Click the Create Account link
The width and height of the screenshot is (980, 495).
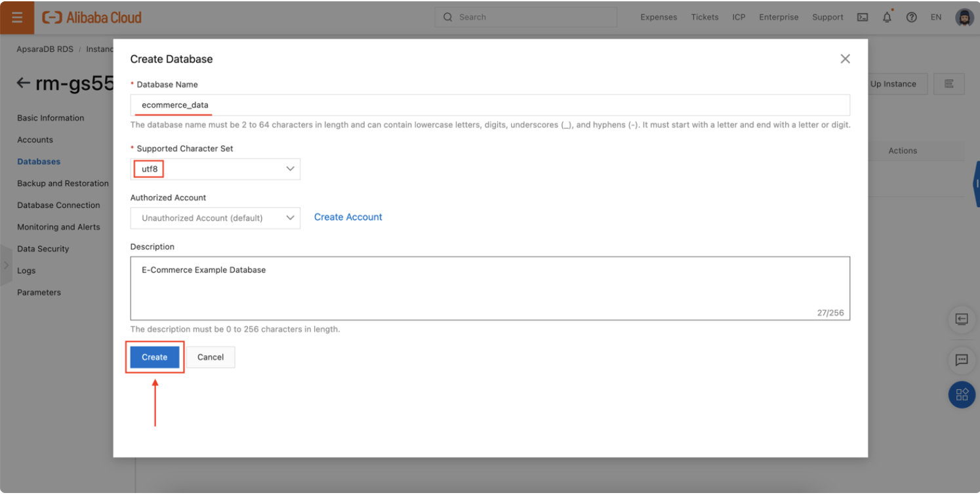point(348,217)
